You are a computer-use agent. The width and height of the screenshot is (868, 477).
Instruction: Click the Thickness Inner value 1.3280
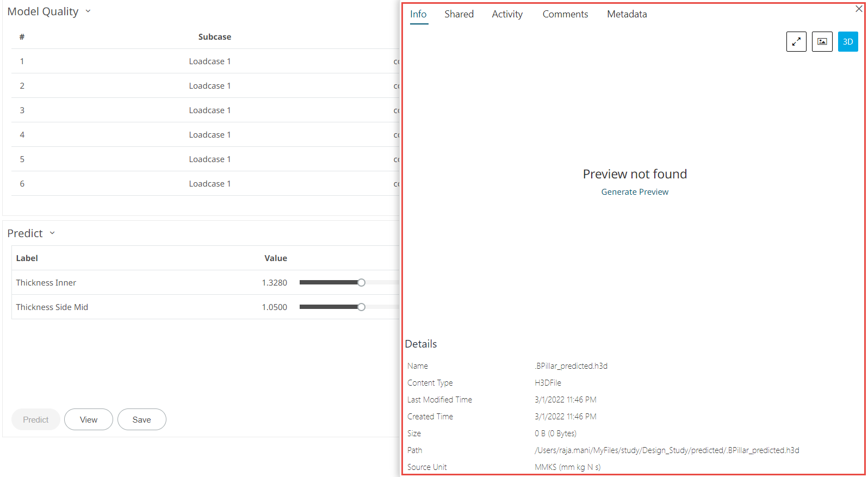[x=274, y=283]
